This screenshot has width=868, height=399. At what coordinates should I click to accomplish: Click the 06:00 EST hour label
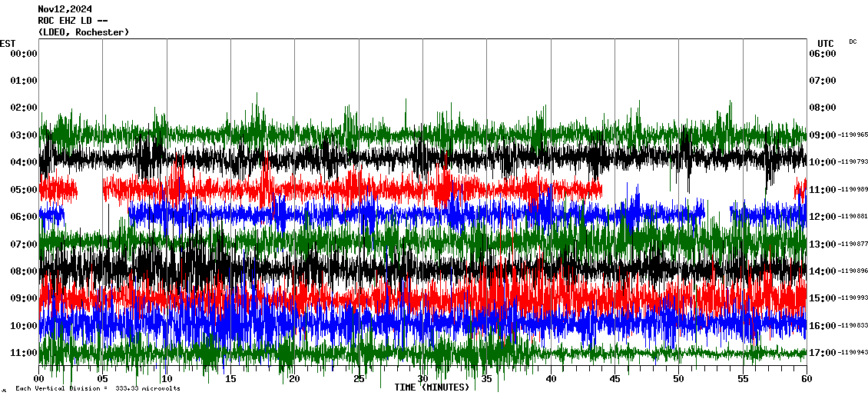[x=23, y=217]
